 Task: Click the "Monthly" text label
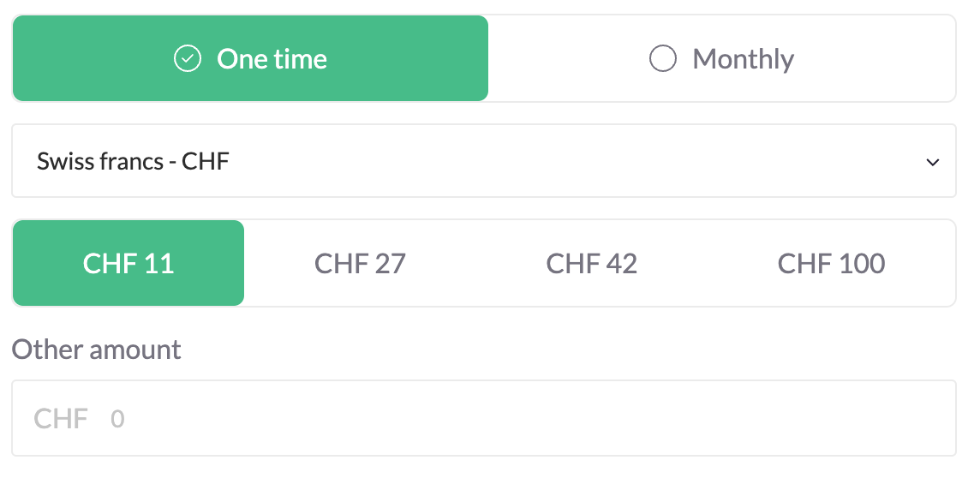[743, 59]
